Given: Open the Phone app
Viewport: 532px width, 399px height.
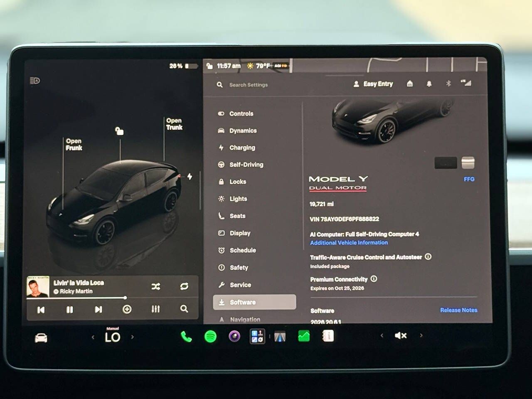Looking at the screenshot, I should 186,337.
